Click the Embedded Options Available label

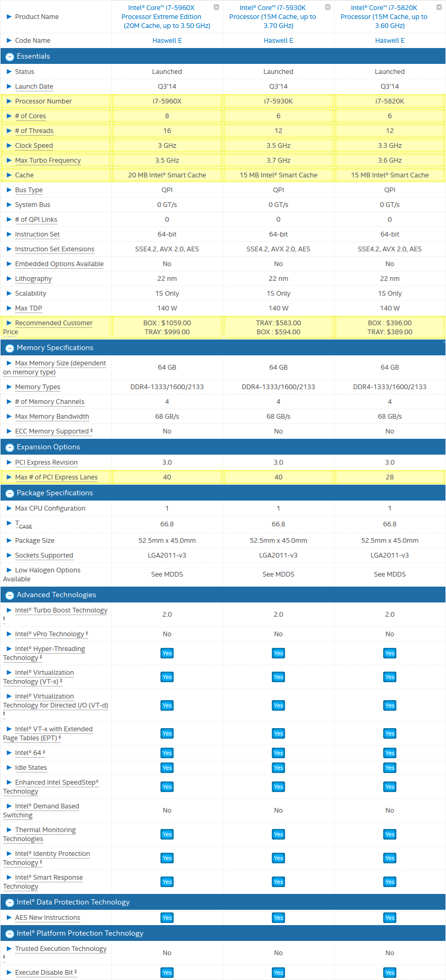click(59, 264)
